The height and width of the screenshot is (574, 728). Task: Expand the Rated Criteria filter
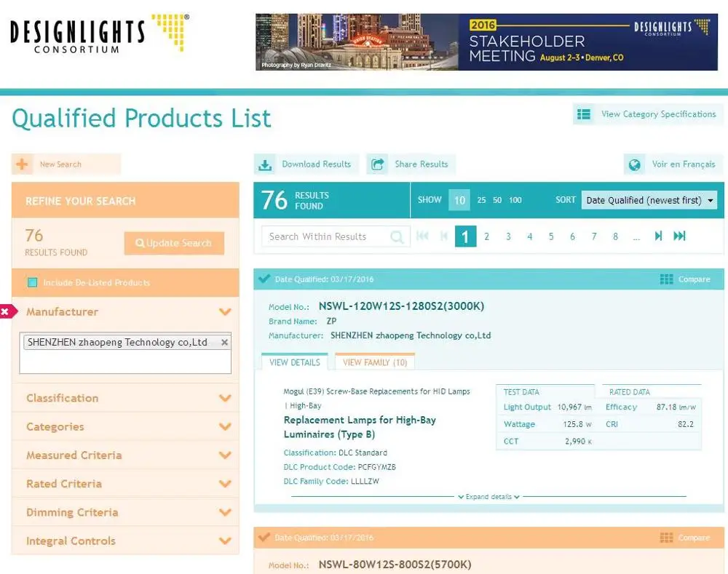point(125,484)
